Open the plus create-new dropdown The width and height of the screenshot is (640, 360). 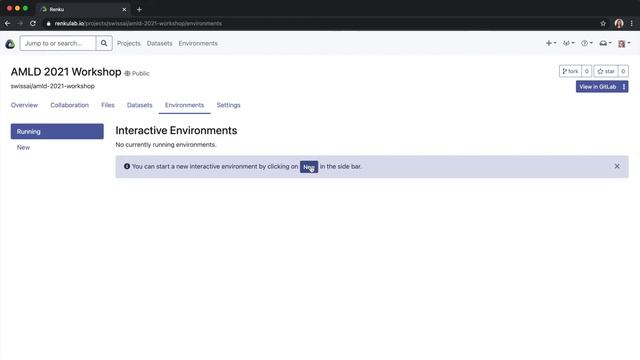pos(551,43)
